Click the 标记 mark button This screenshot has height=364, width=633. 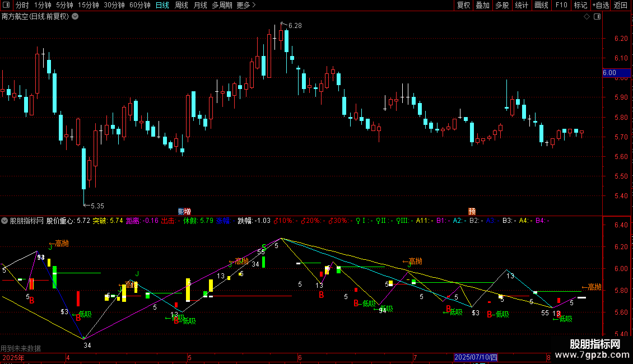point(580,5)
